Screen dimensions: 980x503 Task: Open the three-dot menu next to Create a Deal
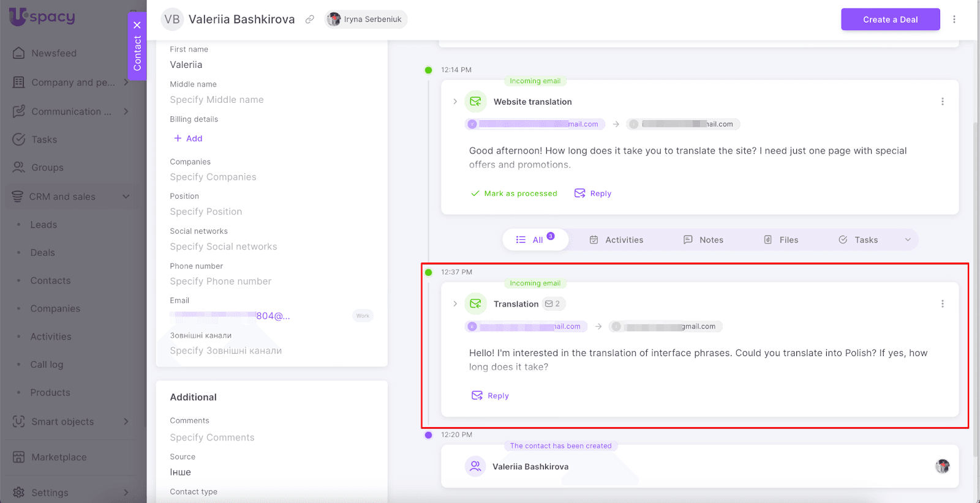click(954, 20)
